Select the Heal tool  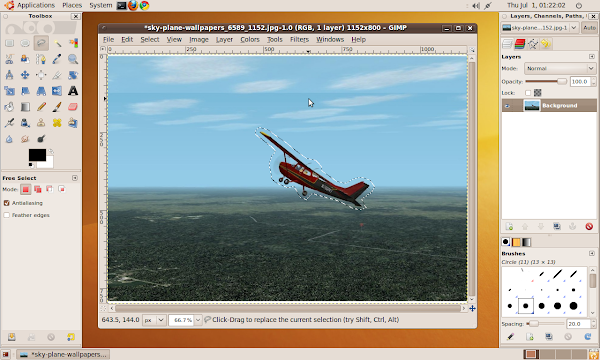[57, 123]
